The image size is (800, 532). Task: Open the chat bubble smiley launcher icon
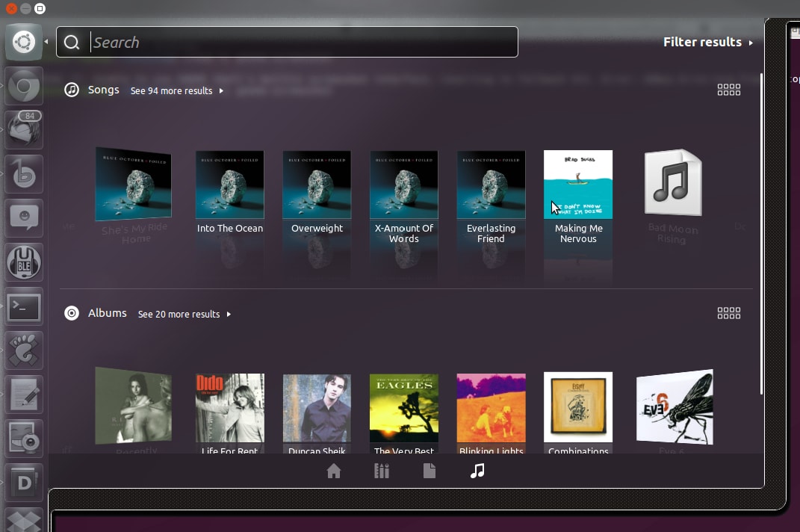tap(23, 218)
